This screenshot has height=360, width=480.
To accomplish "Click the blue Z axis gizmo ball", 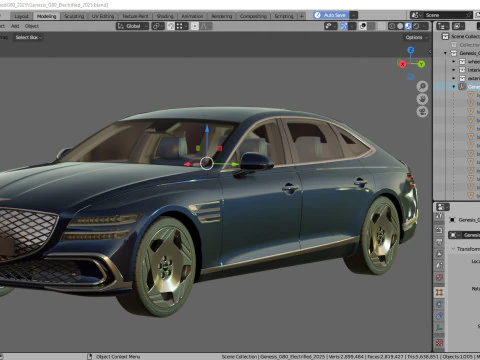I will click(411, 50).
